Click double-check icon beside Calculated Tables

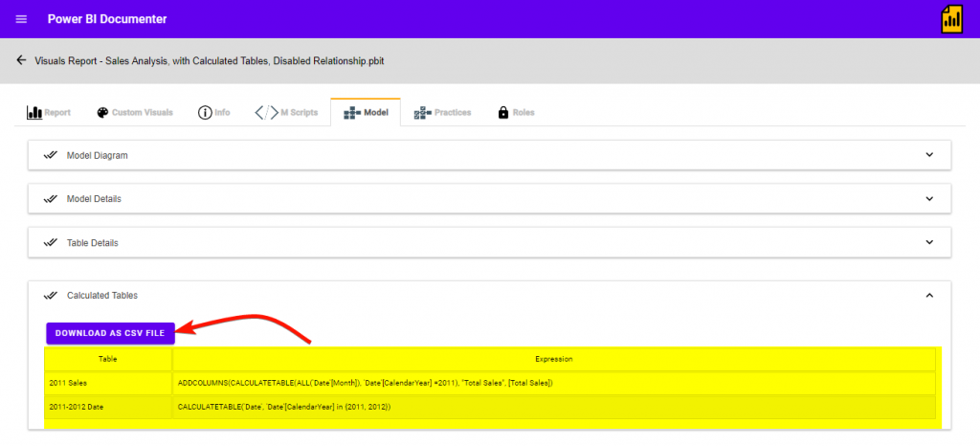[51, 295]
